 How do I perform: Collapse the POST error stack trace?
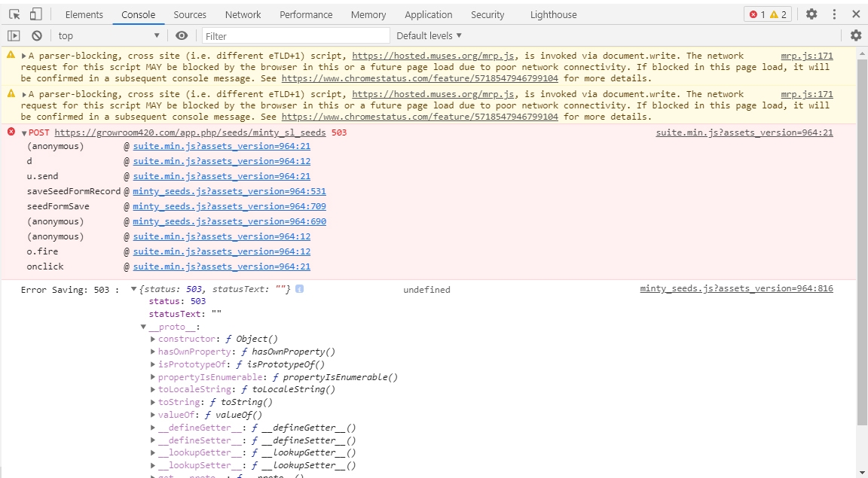pyautogui.click(x=24, y=133)
